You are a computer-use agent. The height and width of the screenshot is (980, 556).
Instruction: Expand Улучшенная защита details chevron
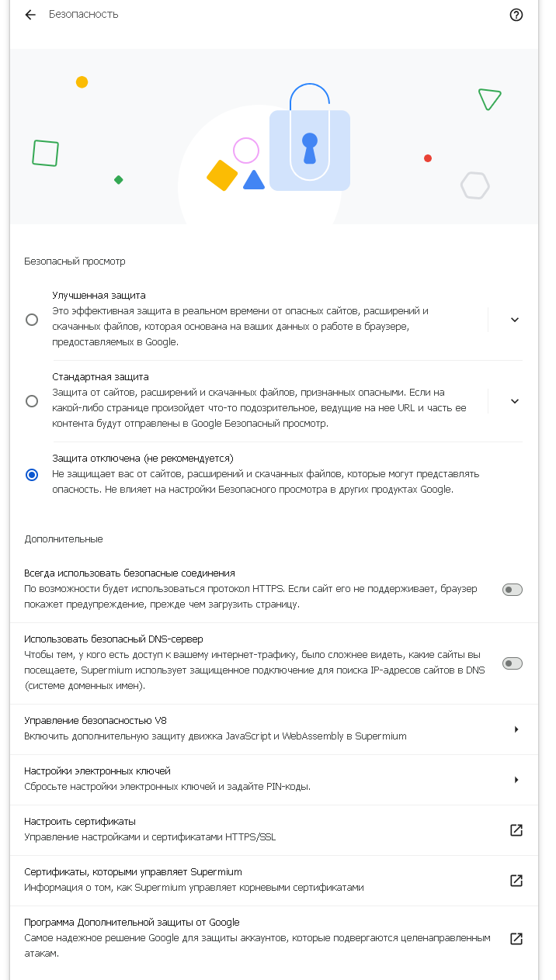pos(515,320)
